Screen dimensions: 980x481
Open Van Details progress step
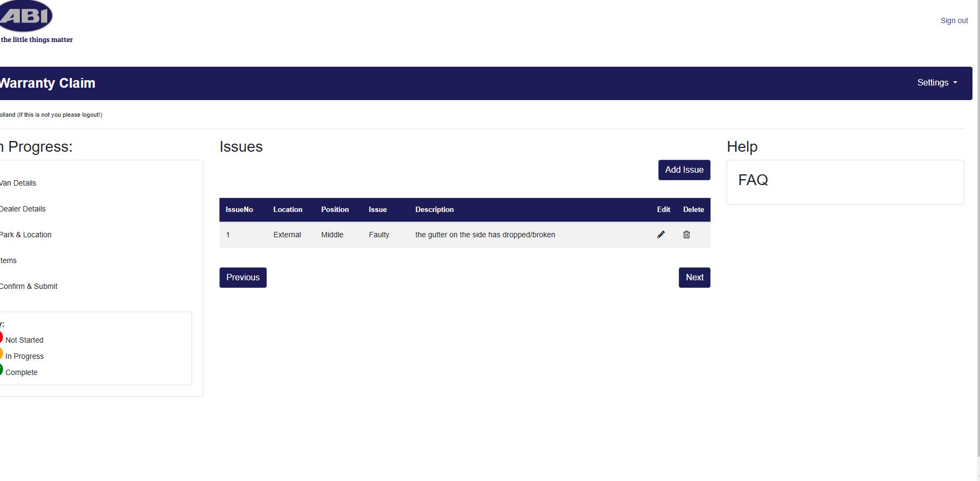pyautogui.click(x=18, y=183)
